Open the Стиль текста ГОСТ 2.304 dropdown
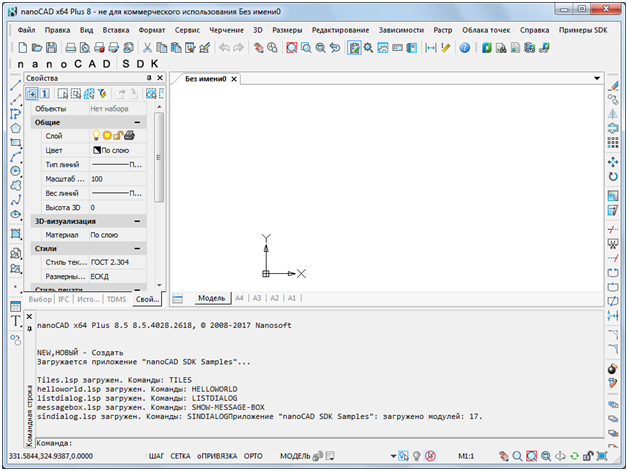 (117, 262)
